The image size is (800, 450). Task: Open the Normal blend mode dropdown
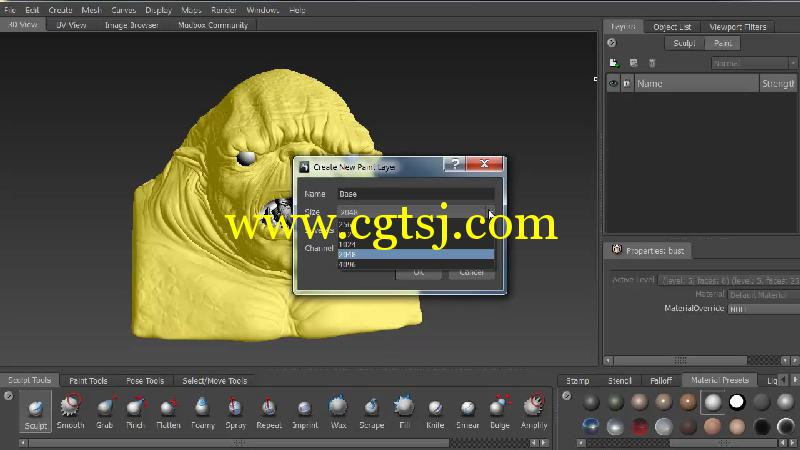click(x=755, y=63)
